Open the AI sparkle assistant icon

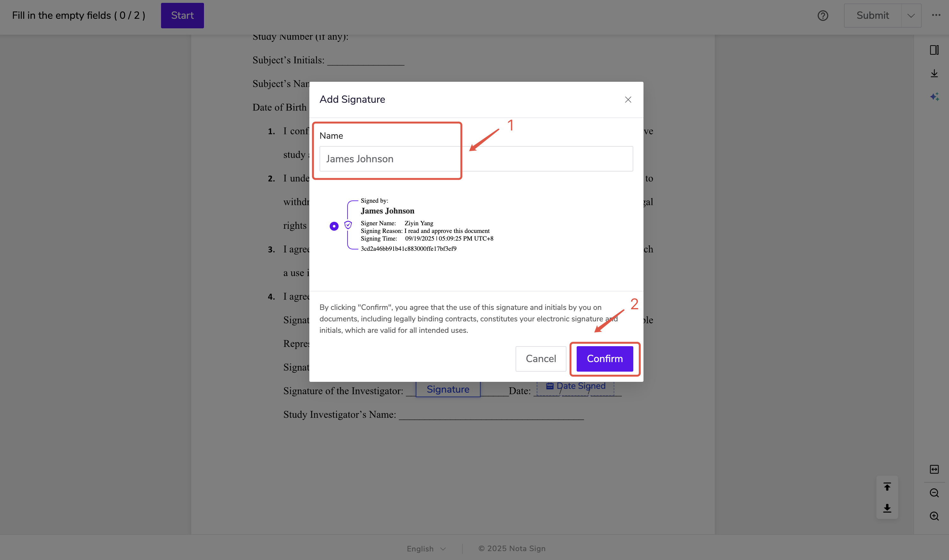point(934,97)
